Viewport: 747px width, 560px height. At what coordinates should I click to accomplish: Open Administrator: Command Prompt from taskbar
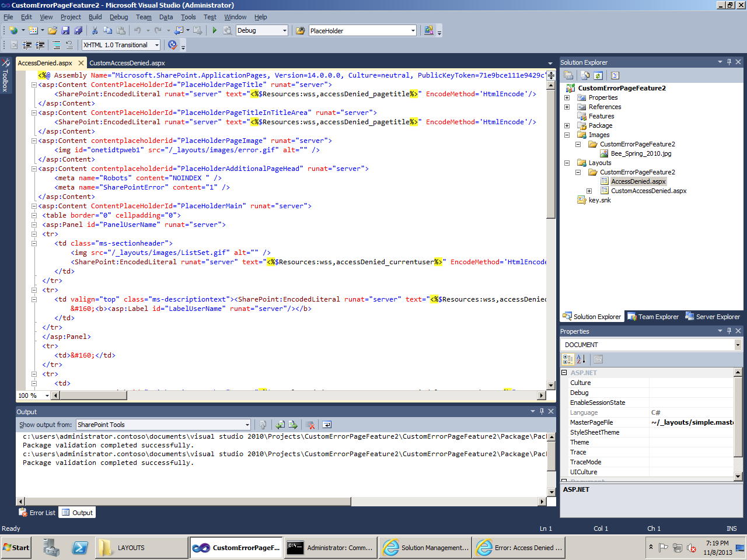(x=331, y=548)
